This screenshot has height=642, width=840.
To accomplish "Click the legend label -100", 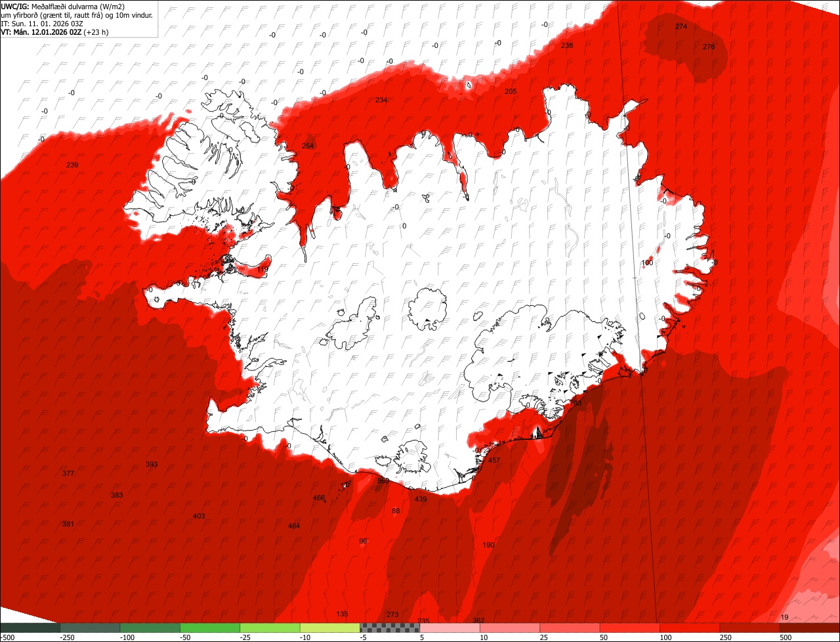I will click(127, 637).
